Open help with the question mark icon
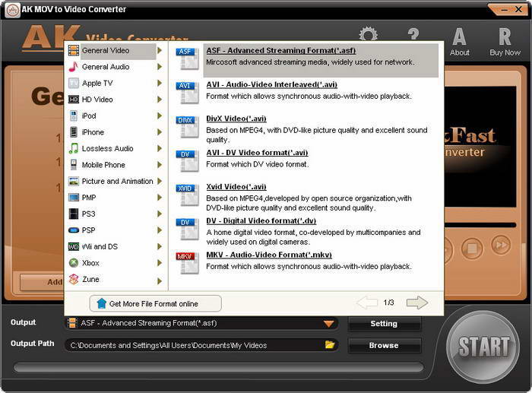532x393 pixels. (413, 34)
